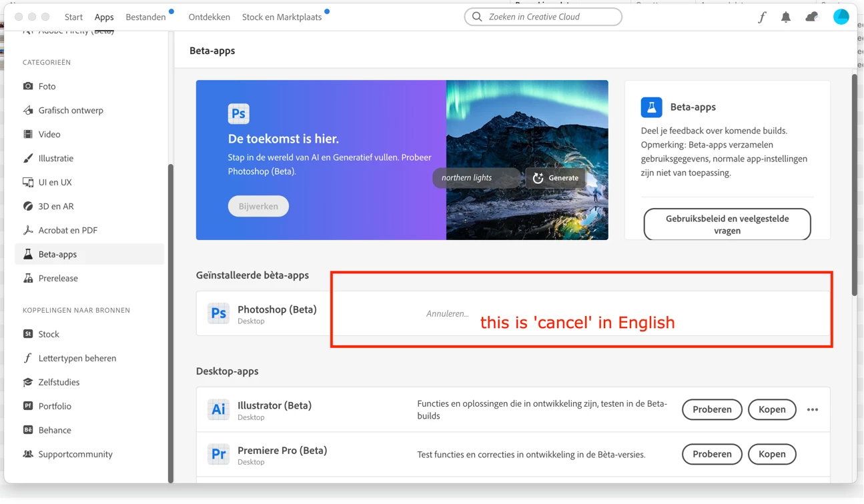Click the Illustrator (Beta) app icon
The image size is (864, 504).
pos(218,409)
